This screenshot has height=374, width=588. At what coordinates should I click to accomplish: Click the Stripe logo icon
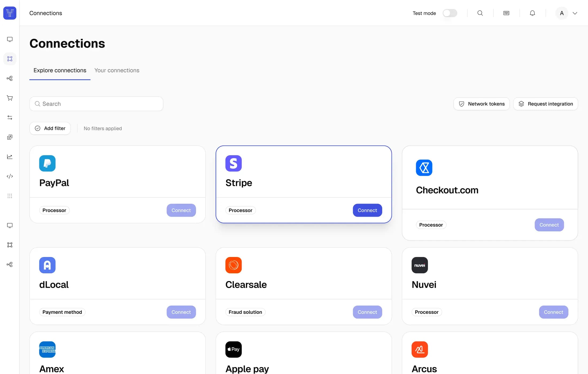[234, 163]
